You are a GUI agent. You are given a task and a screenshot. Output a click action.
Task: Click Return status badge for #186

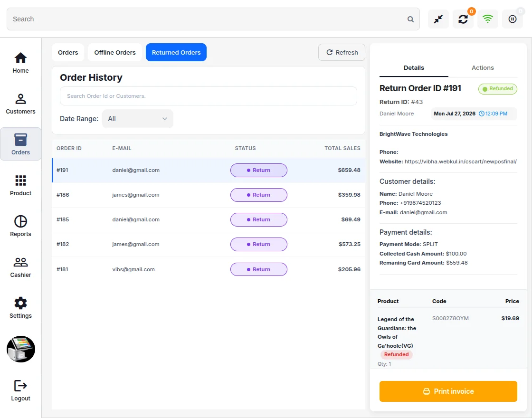tap(259, 195)
